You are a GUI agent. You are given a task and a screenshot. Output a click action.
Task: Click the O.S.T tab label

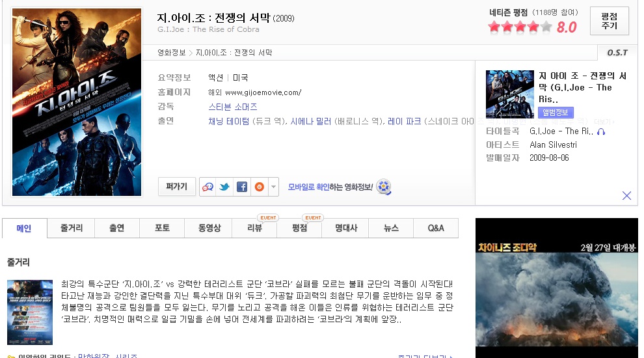(x=617, y=53)
